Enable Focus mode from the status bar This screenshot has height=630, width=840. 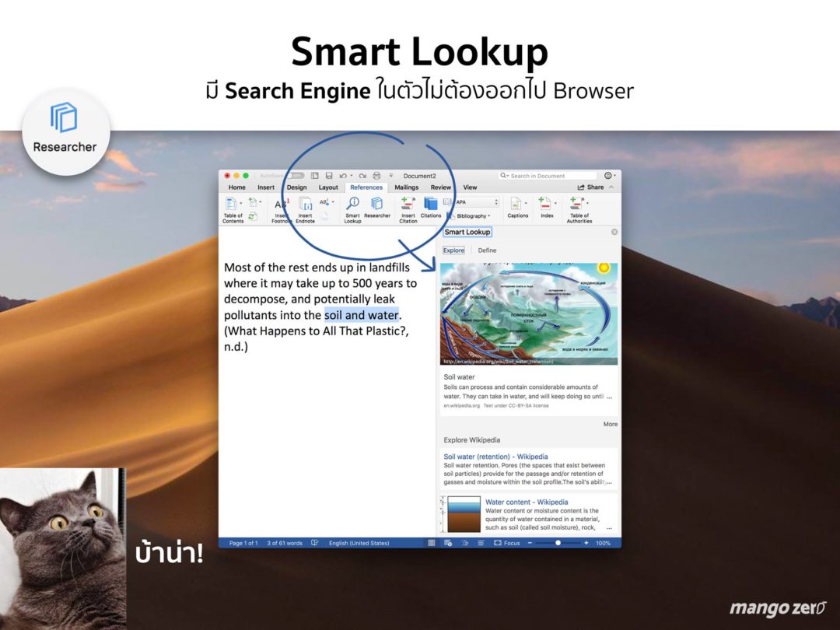click(x=507, y=543)
